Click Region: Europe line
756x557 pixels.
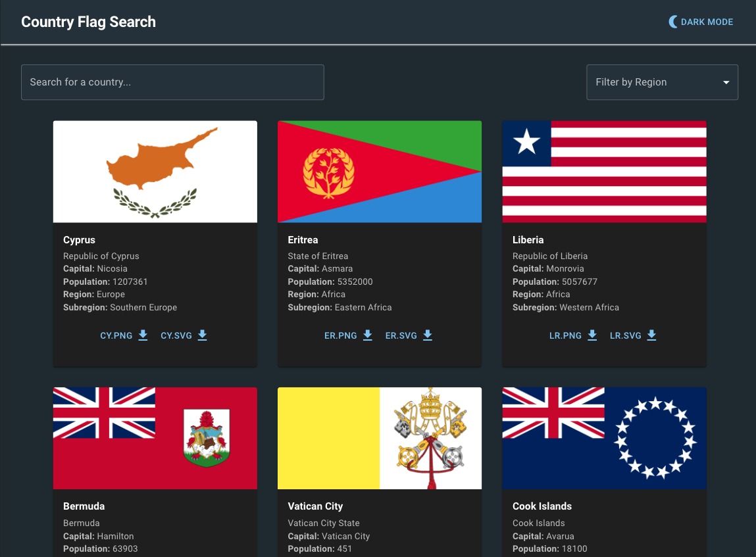(x=94, y=295)
